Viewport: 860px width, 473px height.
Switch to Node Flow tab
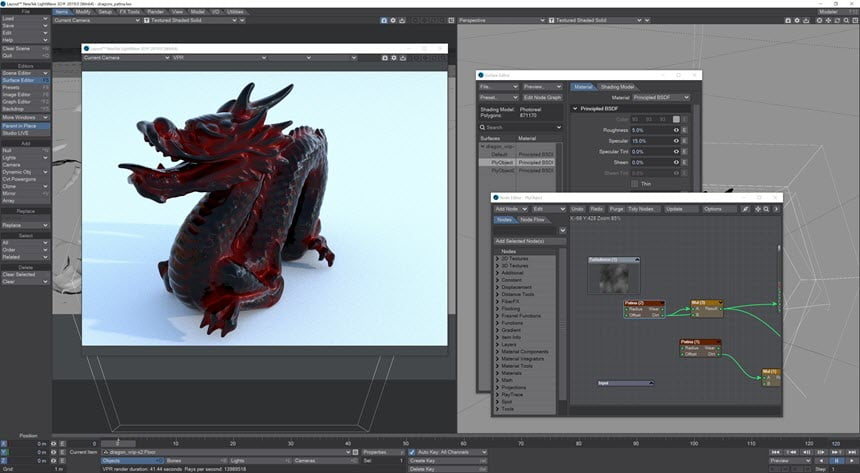(531, 219)
